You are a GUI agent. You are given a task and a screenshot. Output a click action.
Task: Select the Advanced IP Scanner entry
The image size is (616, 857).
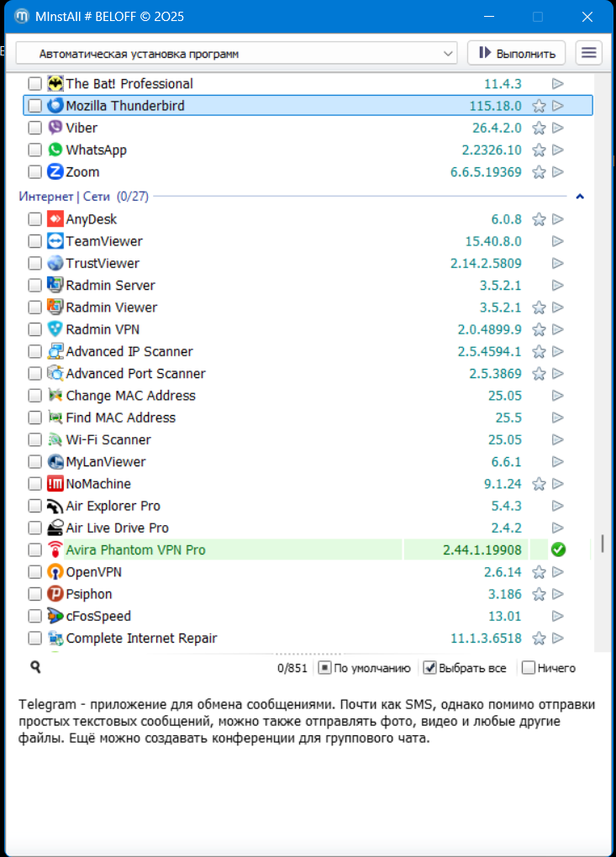pos(129,352)
